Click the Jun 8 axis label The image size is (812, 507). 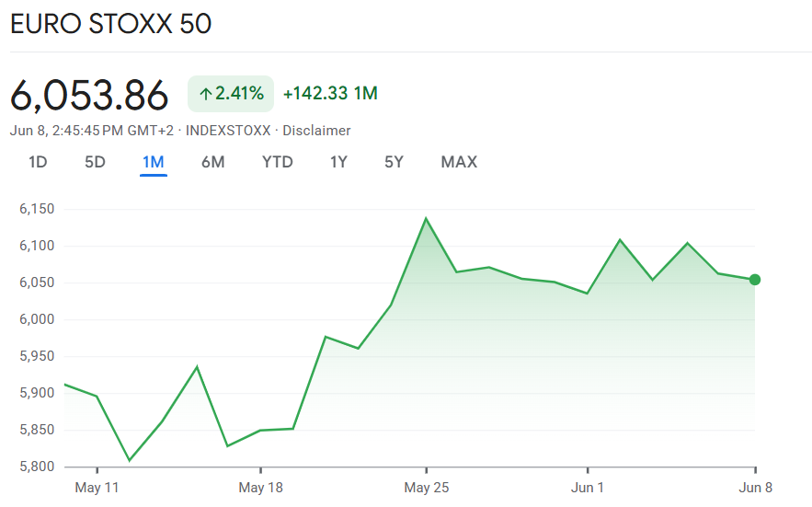click(756, 488)
